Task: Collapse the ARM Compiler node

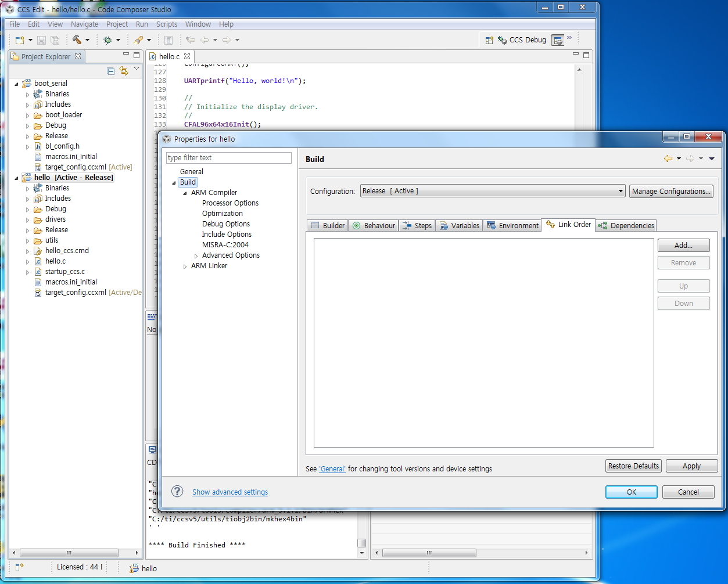Action: point(185,193)
